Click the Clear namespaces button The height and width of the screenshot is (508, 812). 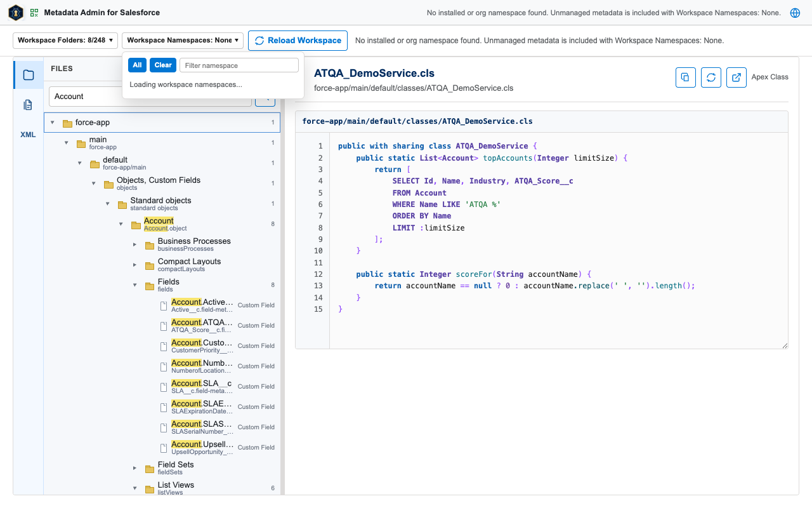click(163, 65)
